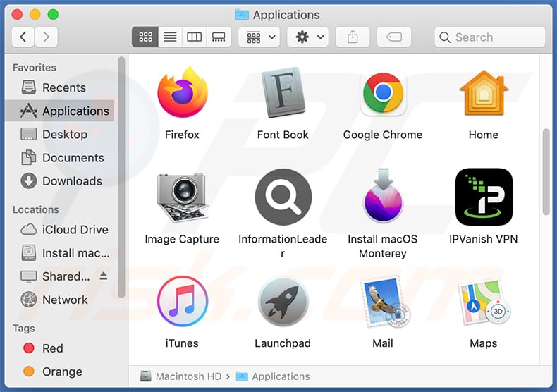Click the Locations section header
Screen dimensions: 557x392
(36, 209)
